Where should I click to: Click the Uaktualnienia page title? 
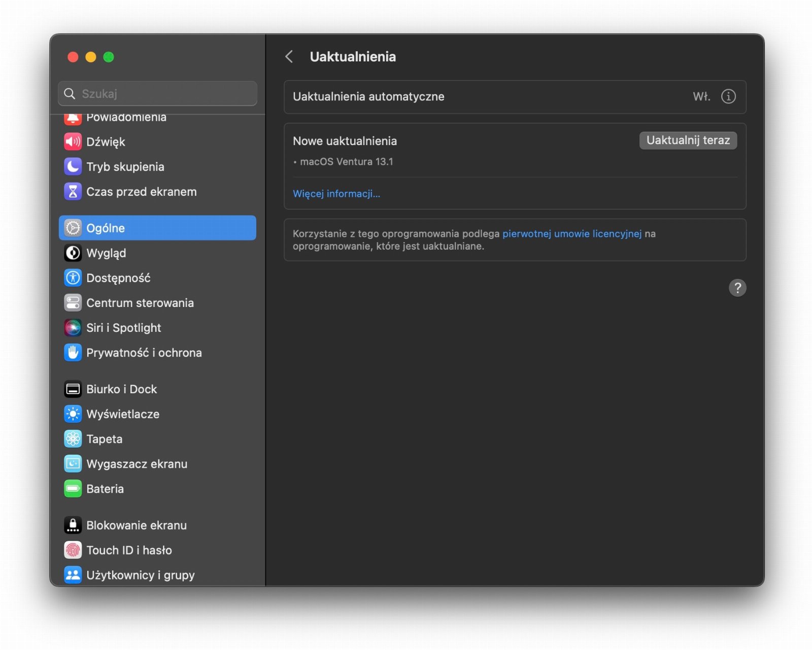pyautogui.click(x=353, y=56)
